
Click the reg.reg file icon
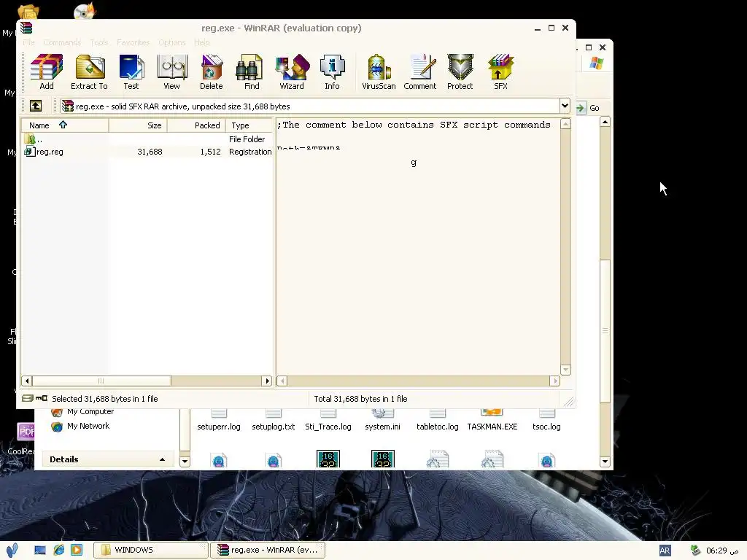click(30, 152)
